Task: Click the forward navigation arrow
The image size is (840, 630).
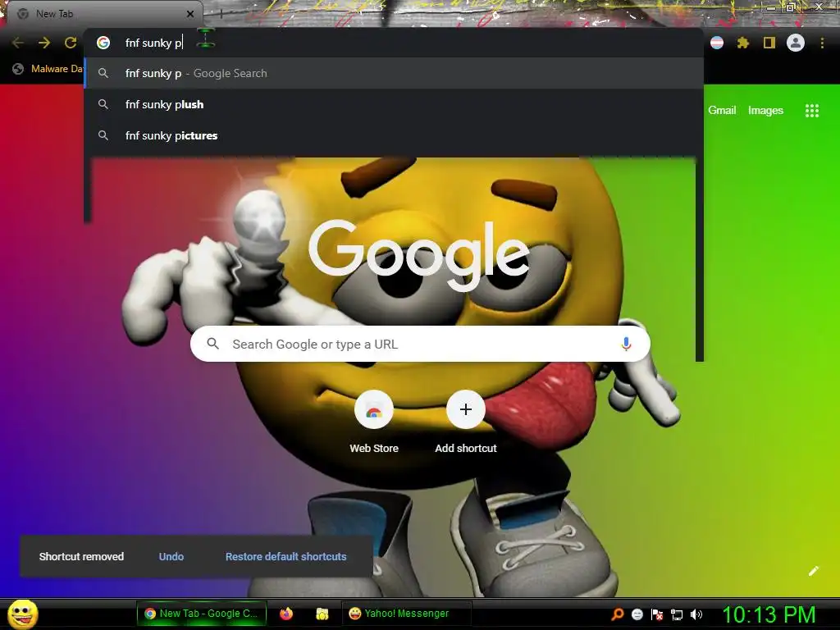Action: (44, 43)
